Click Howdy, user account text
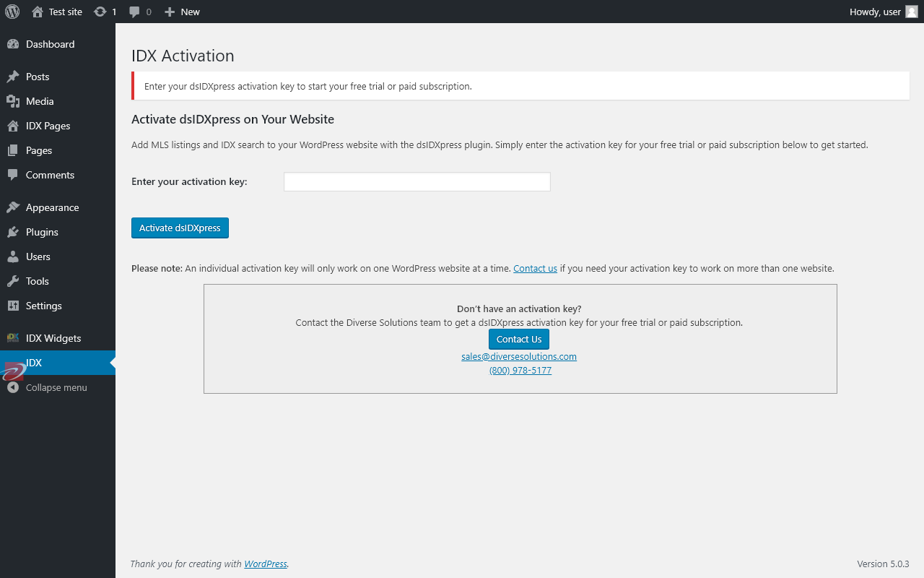The image size is (924, 578). [875, 12]
